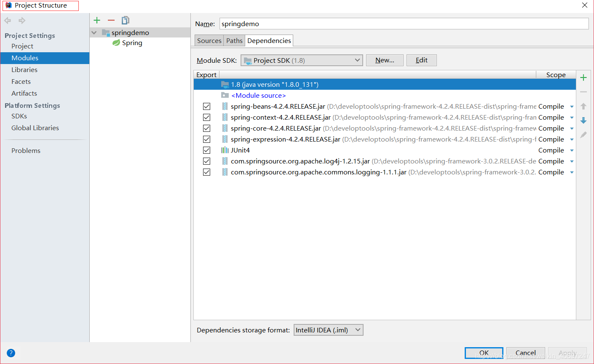Open SDKs under Platform Settings

point(19,116)
